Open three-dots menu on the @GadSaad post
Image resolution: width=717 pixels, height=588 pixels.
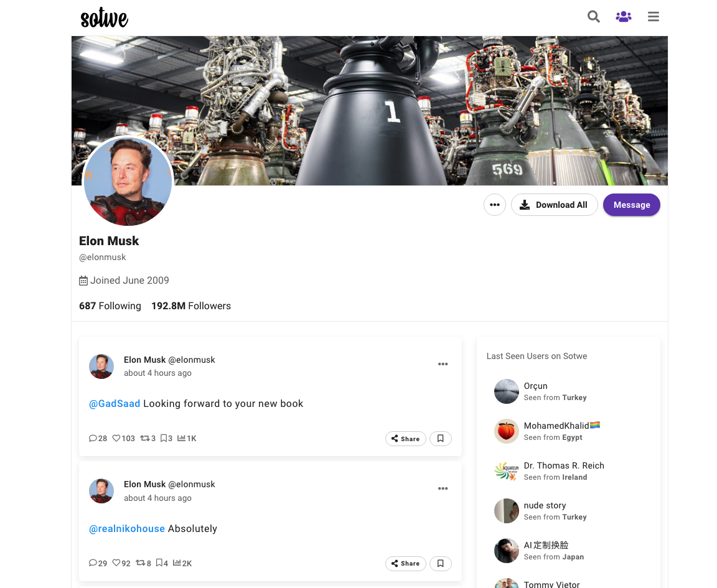(443, 364)
